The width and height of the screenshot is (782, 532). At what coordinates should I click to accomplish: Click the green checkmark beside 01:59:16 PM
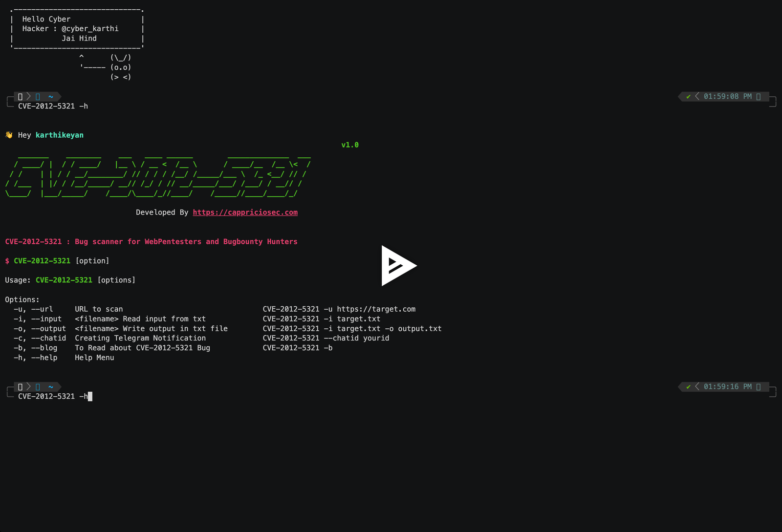click(x=687, y=386)
